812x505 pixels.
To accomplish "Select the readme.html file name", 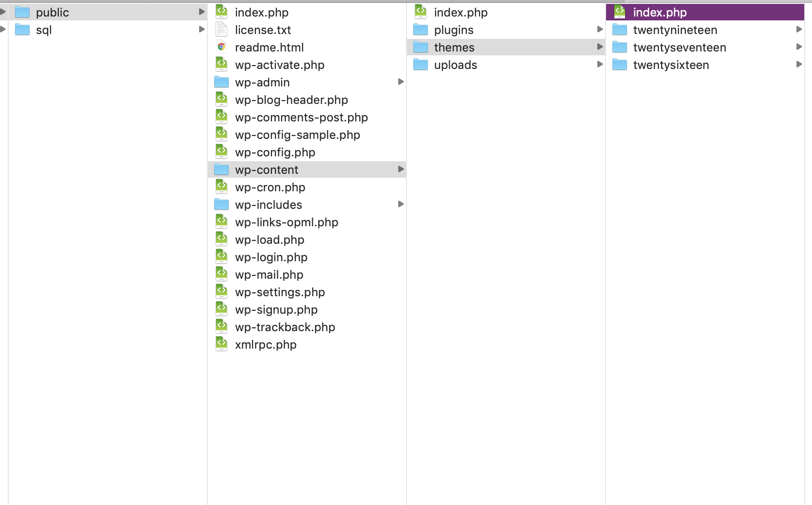I will pyautogui.click(x=270, y=48).
